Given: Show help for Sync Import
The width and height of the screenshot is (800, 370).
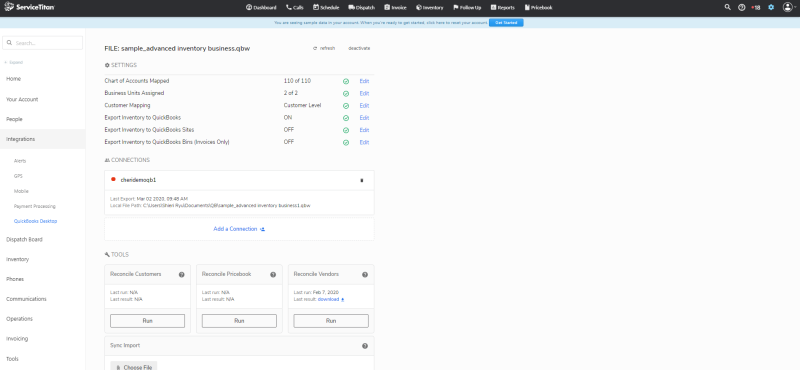Looking at the screenshot, I should click(365, 346).
